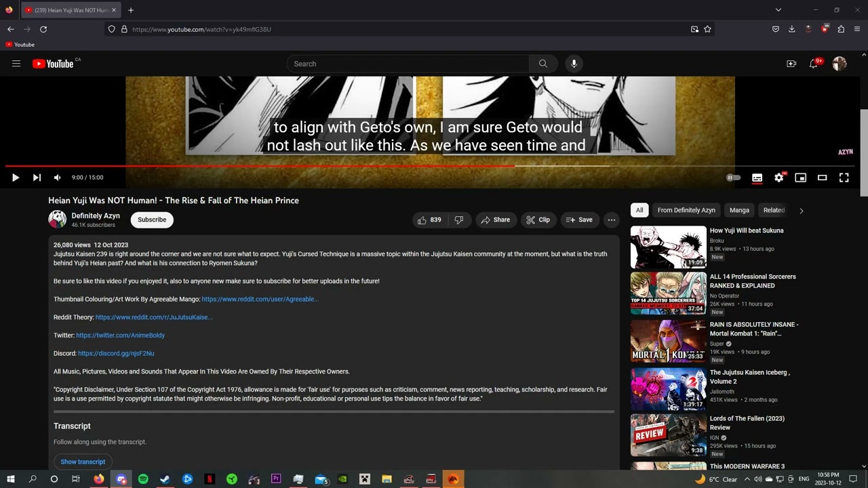Viewport: 868px width, 488px height.
Task: Play the paused video
Action: coord(16,178)
